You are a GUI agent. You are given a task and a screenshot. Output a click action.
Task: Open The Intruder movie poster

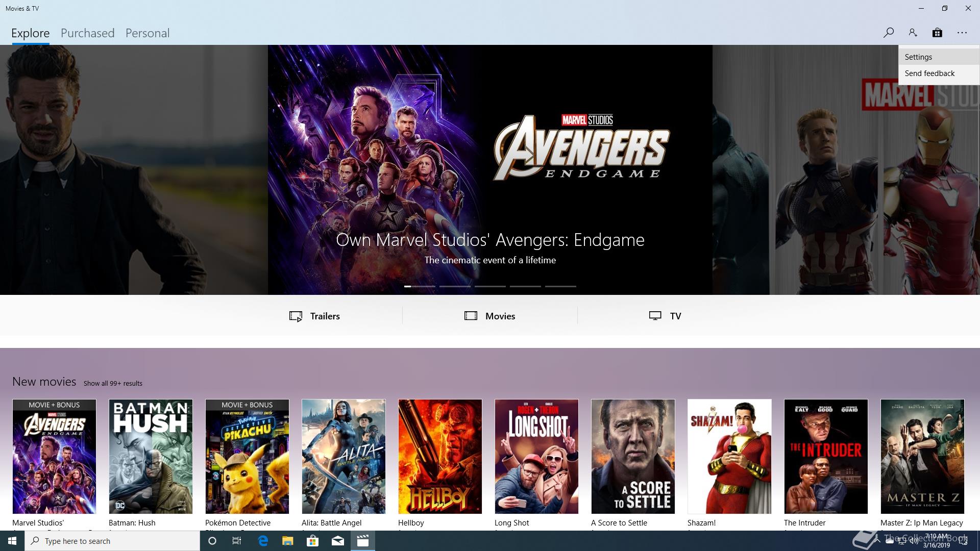point(826,456)
